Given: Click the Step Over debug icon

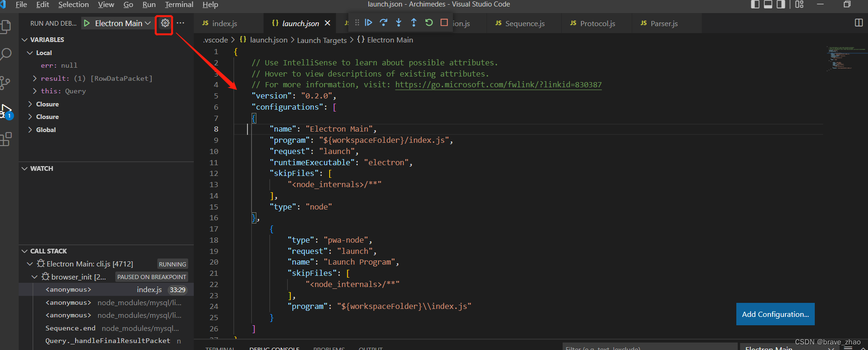Looking at the screenshot, I should pos(384,22).
